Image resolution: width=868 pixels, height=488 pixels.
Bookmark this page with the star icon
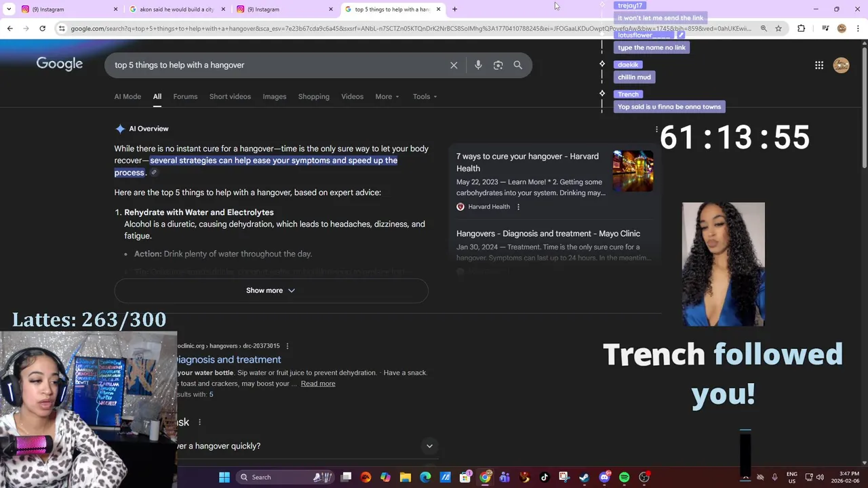(778, 28)
